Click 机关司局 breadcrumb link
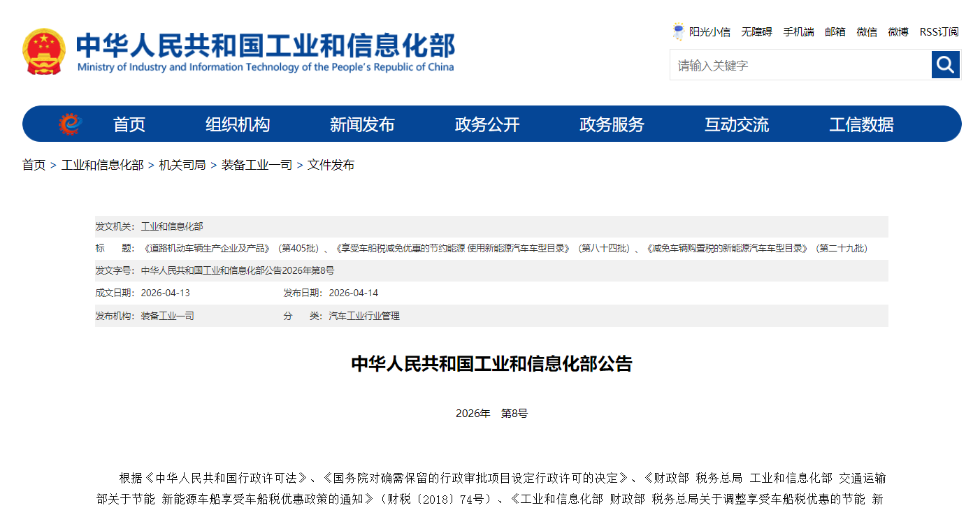Screen dimensions: 980x510 tap(182, 165)
